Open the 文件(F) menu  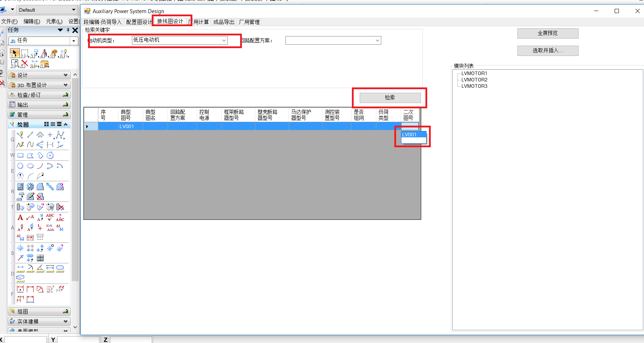pos(9,22)
